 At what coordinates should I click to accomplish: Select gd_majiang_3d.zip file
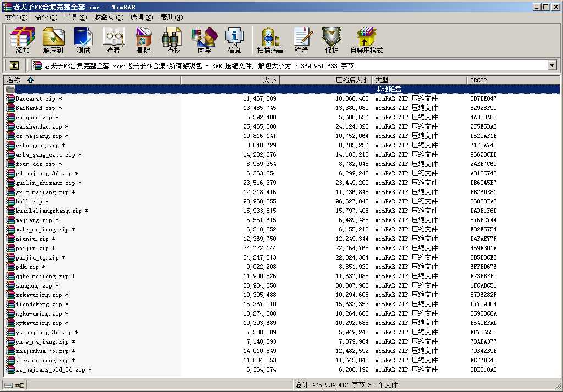(47, 173)
